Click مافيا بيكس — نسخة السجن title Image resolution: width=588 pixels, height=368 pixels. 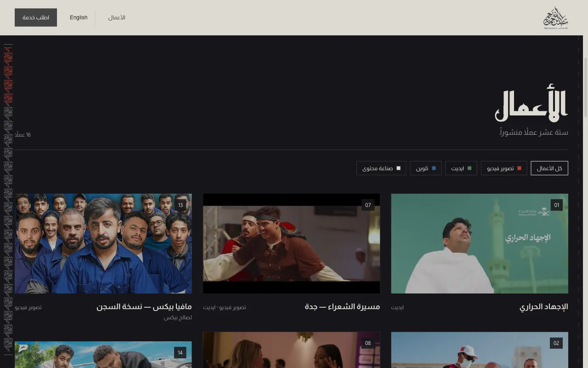pyautogui.click(x=144, y=307)
